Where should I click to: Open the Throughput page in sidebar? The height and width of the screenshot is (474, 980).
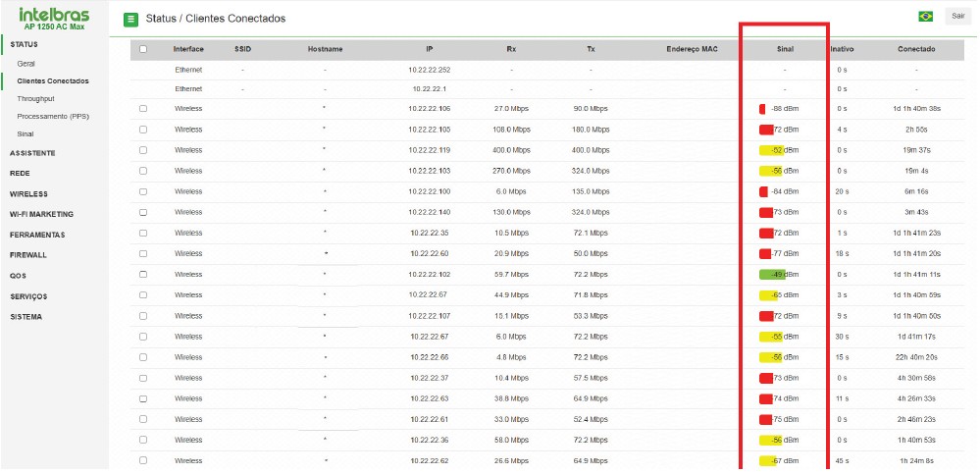pos(35,98)
